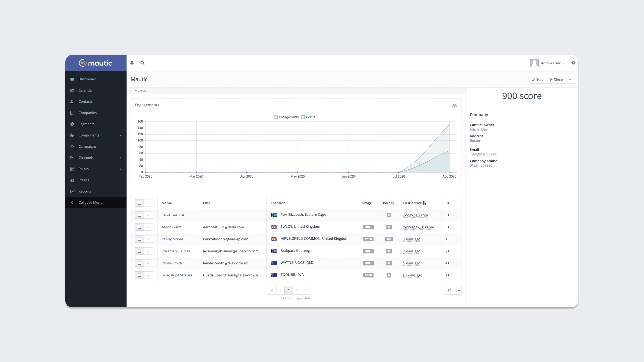644x362 pixels.
Task: Click the Admin User avatar picture
Action: 534,63
